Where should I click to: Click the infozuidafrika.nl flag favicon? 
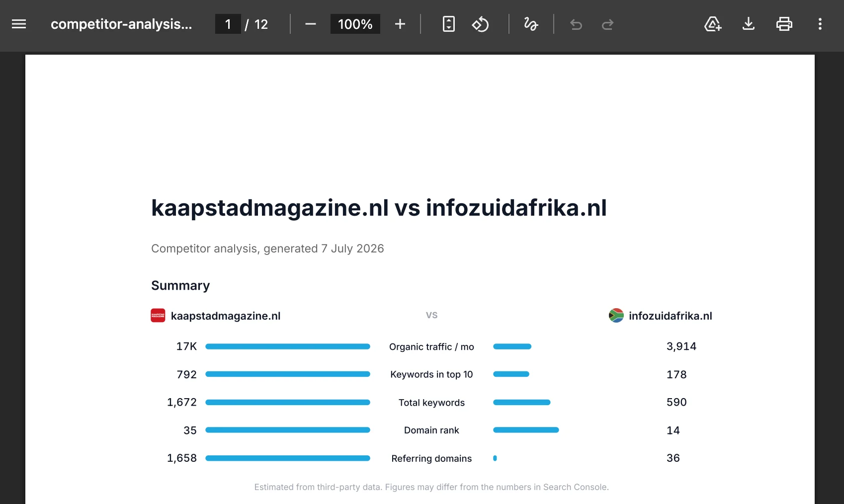[x=616, y=316]
